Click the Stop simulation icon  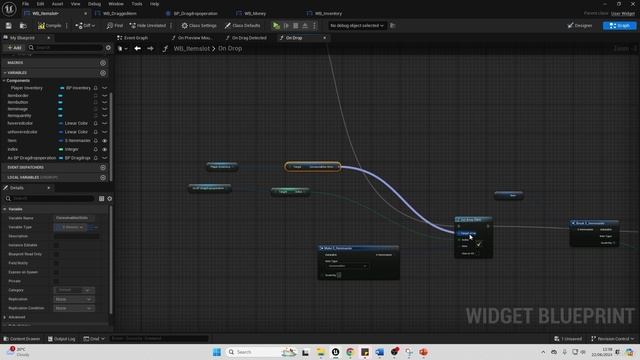click(296, 26)
